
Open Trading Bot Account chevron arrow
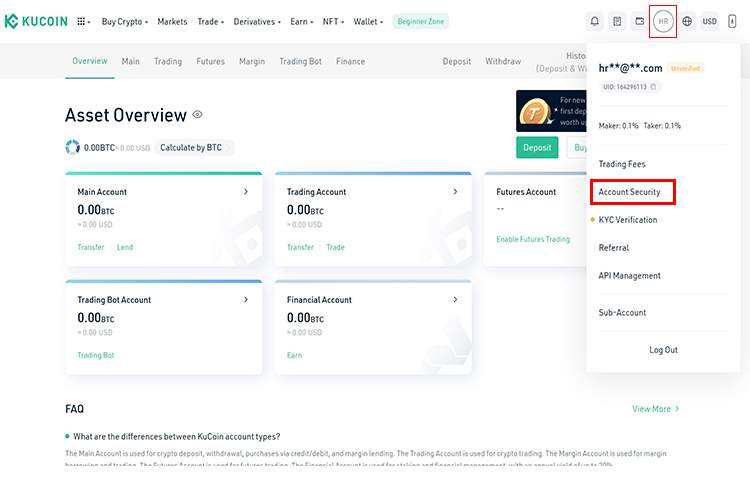(x=246, y=300)
